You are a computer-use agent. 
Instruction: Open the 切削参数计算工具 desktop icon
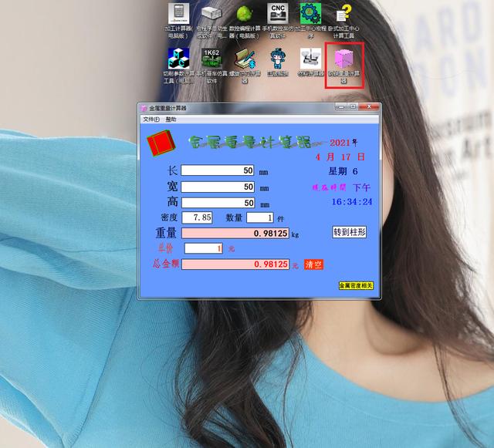pos(178,59)
